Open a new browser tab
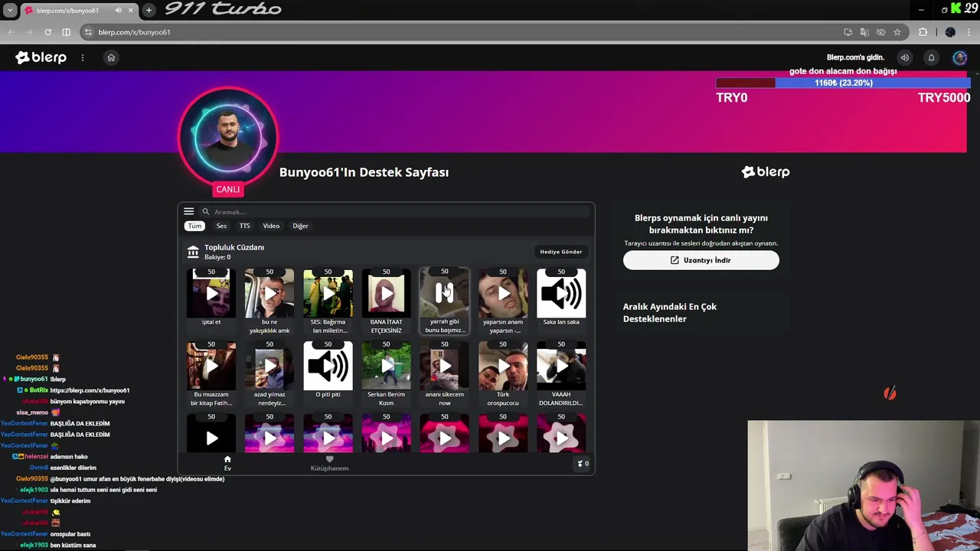Screen dimensions: 980x551 [149, 10]
